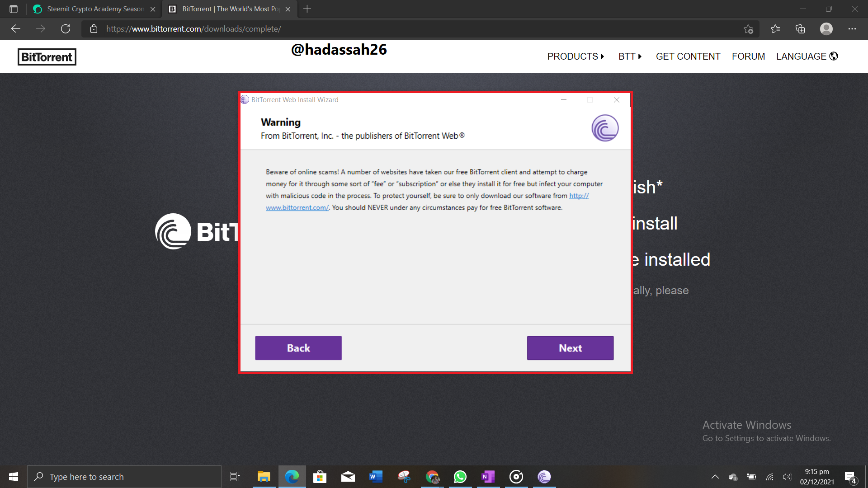Open the volume control in tray
868x488 pixels.
[x=787, y=477]
